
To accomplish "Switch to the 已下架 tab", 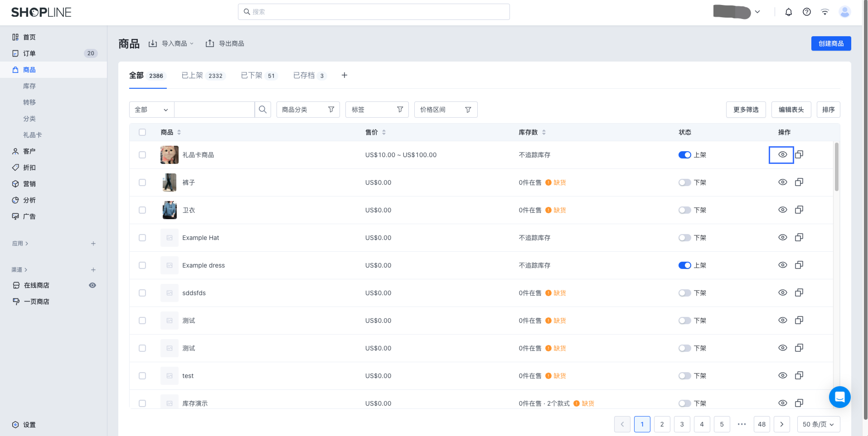I will coord(259,75).
